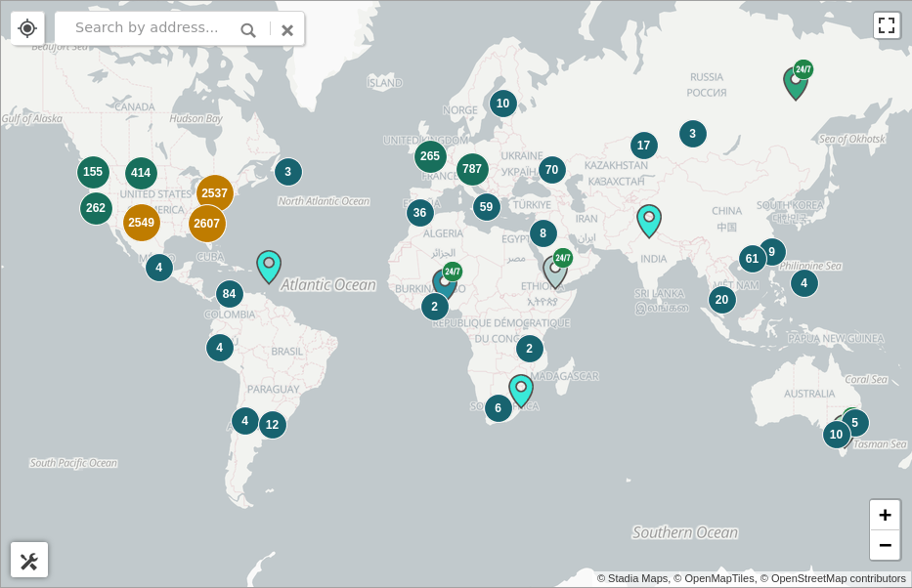The image size is (912, 588).
Task: Expand the 265 cluster near France
Action: [430, 156]
